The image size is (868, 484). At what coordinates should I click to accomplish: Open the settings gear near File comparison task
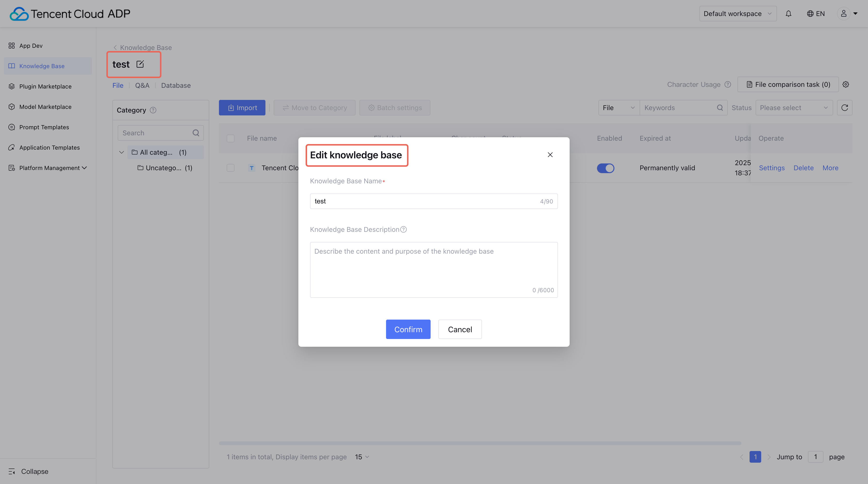click(845, 84)
